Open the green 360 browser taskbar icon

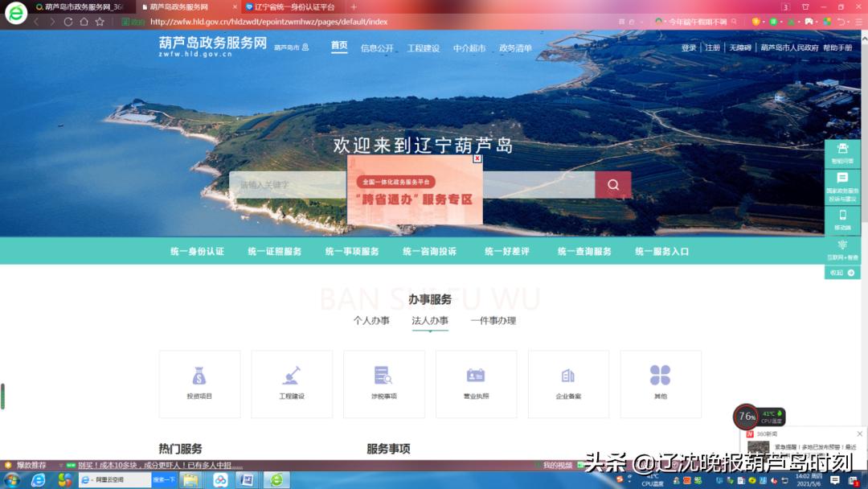[x=276, y=479]
